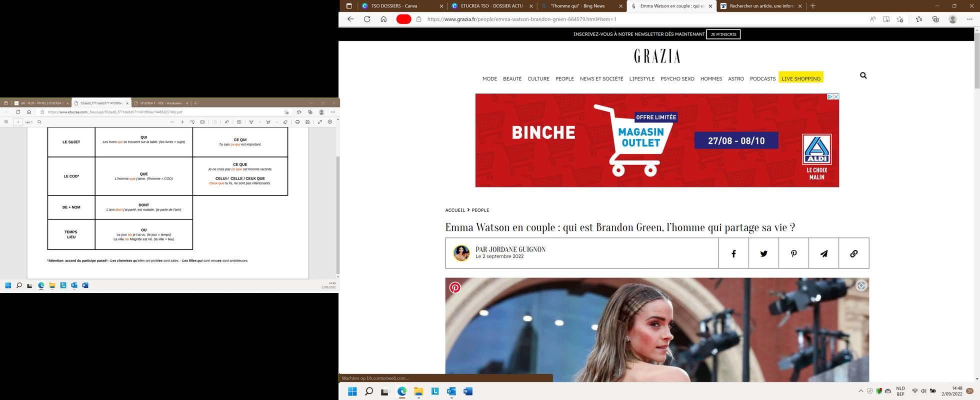Copy the article link with the chain icon
980x400 pixels.
853,253
